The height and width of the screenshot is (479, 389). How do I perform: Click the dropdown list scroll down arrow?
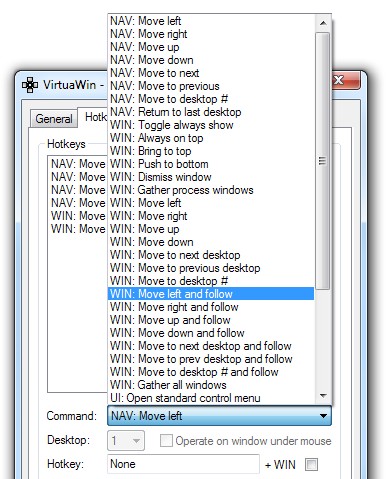[323, 396]
